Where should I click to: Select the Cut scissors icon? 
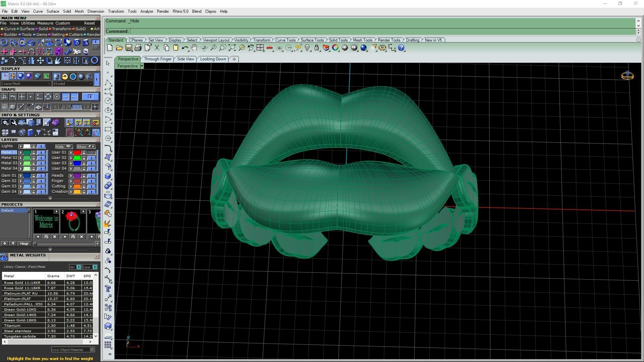click(157, 48)
